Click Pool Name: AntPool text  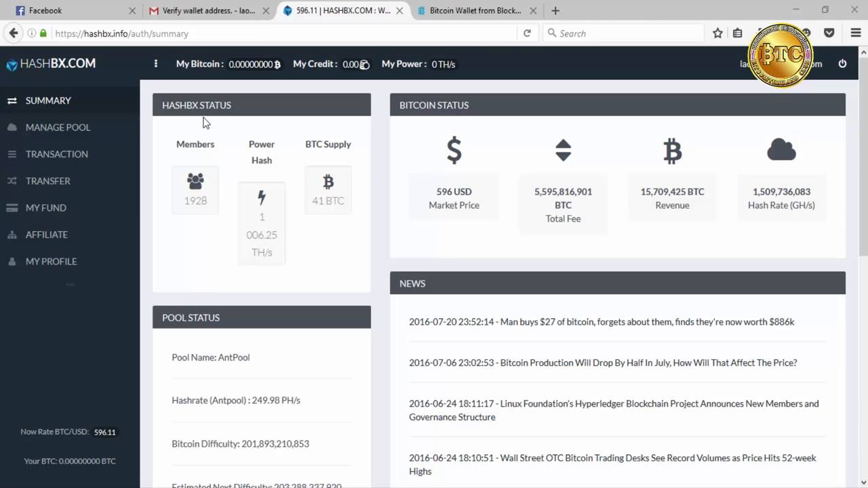tap(211, 357)
